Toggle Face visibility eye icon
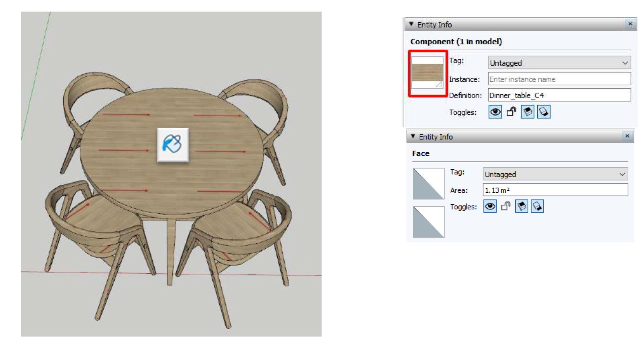This screenshot has width=644, height=350. (490, 206)
